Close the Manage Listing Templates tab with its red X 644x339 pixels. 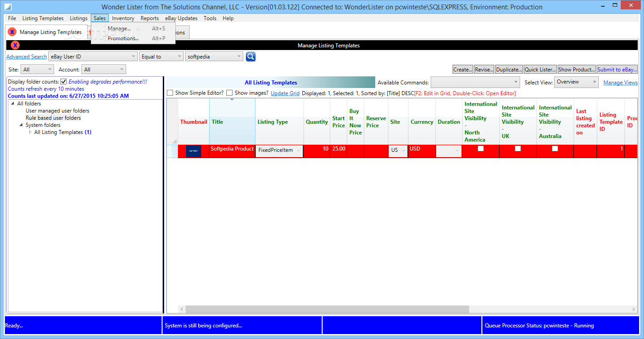pyautogui.click(x=12, y=32)
